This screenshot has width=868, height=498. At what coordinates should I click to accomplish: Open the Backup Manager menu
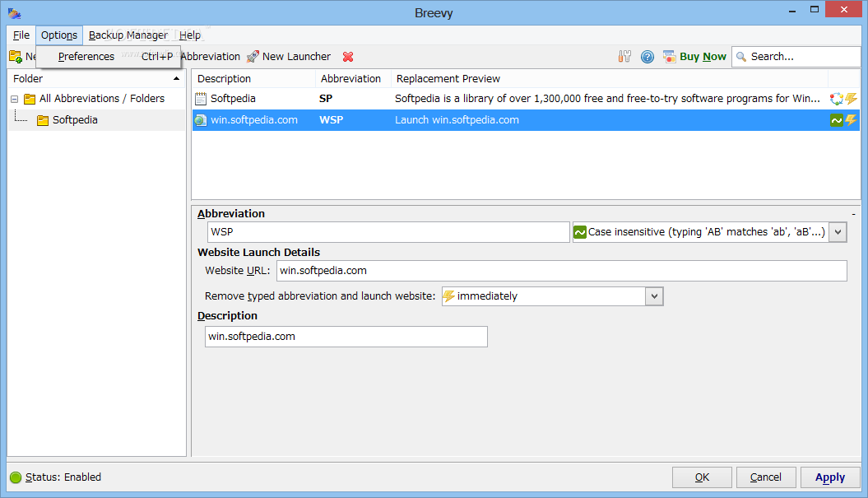[x=128, y=35]
